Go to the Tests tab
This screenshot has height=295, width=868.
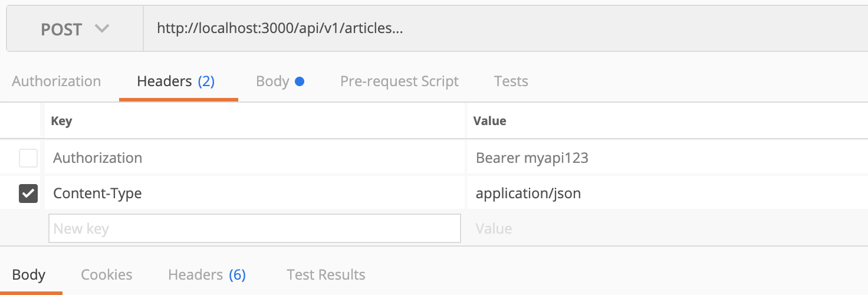tap(511, 81)
